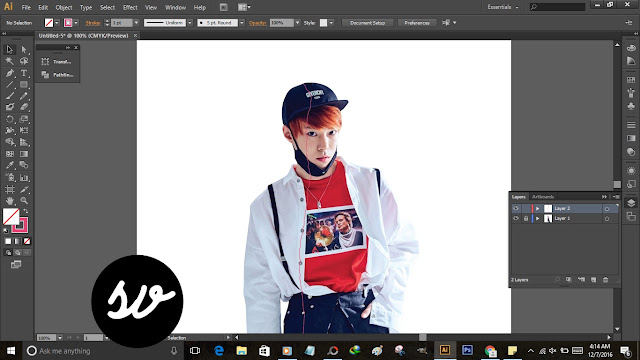Set color mode to None

(x=27, y=241)
